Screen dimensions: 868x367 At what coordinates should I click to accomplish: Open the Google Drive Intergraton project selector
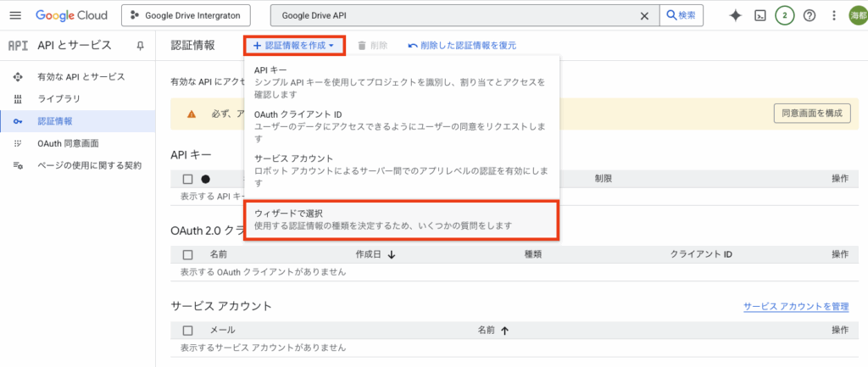(x=192, y=15)
